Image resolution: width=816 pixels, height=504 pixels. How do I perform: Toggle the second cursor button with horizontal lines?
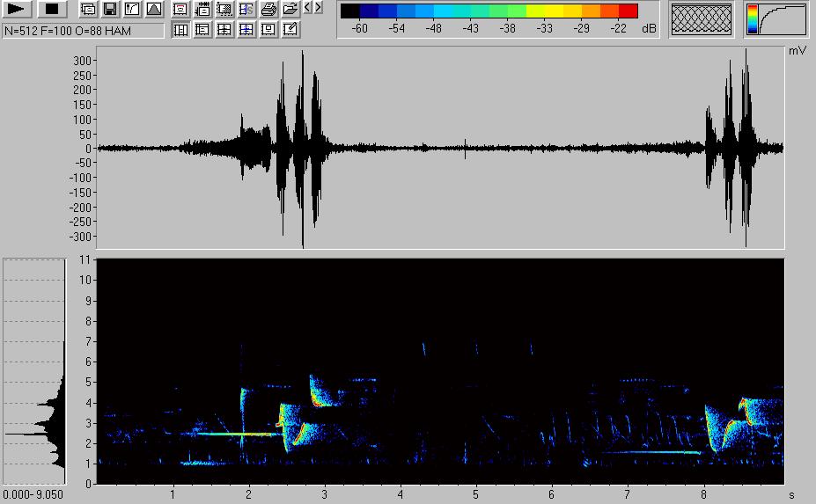(x=202, y=30)
